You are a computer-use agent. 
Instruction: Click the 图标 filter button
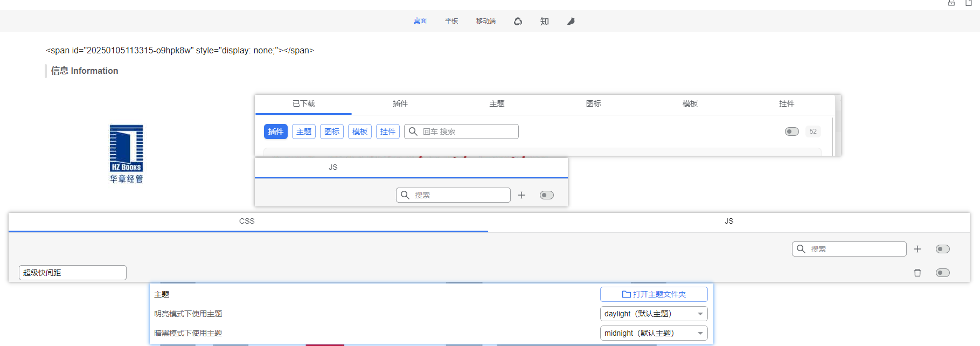[332, 132]
